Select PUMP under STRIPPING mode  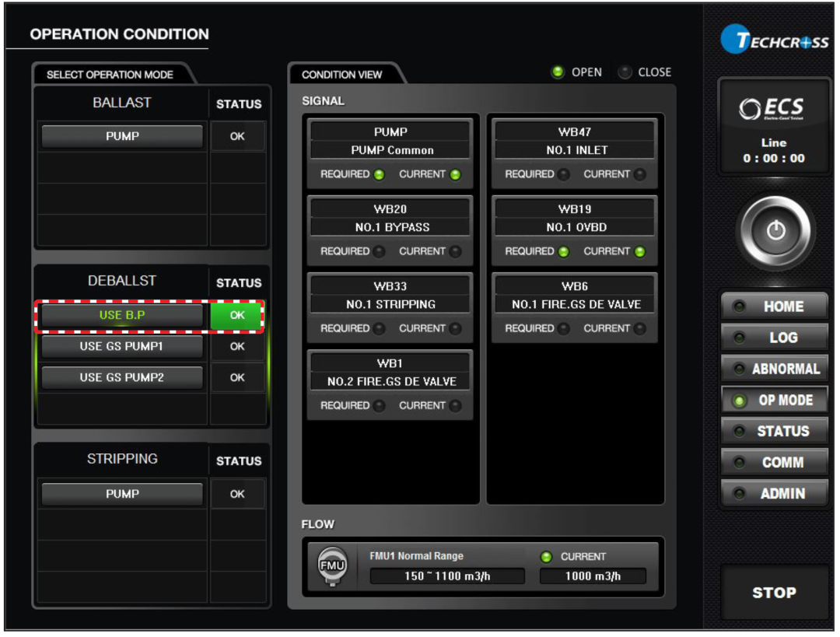coord(122,494)
